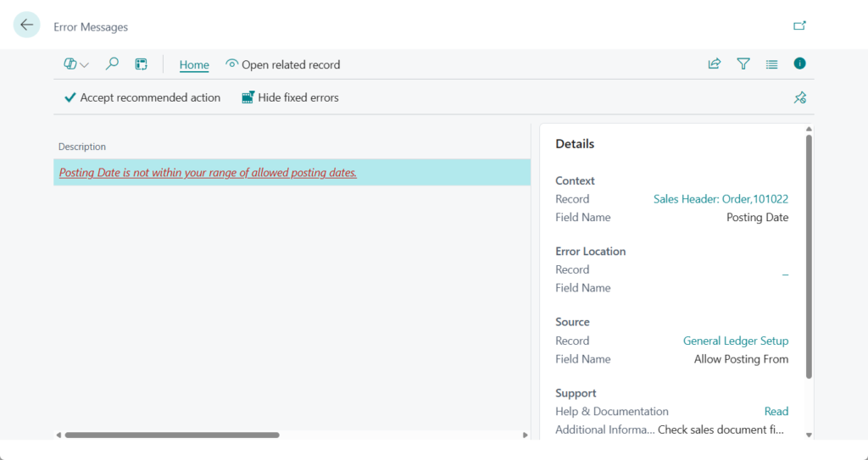Select the Home tab

(x=194, y=64)
